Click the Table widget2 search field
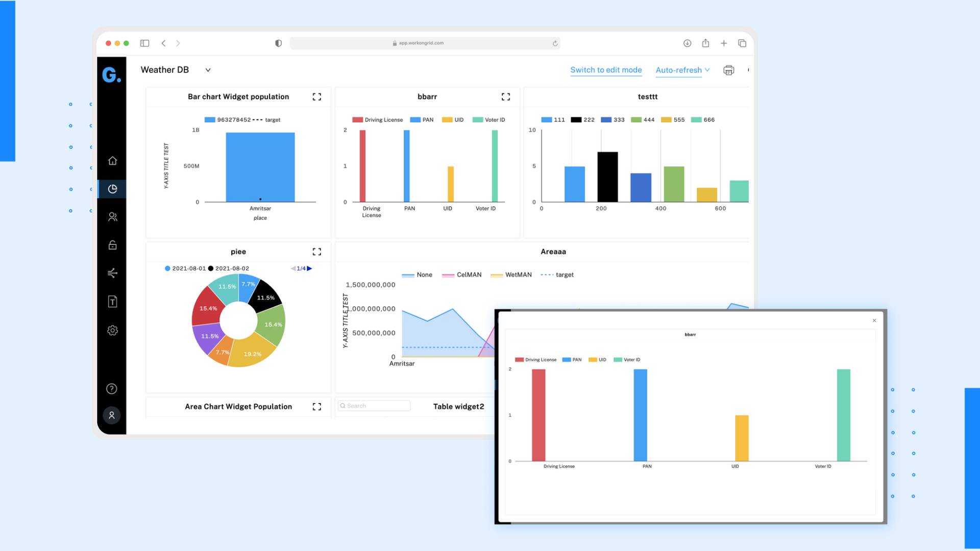 point(374,406)
